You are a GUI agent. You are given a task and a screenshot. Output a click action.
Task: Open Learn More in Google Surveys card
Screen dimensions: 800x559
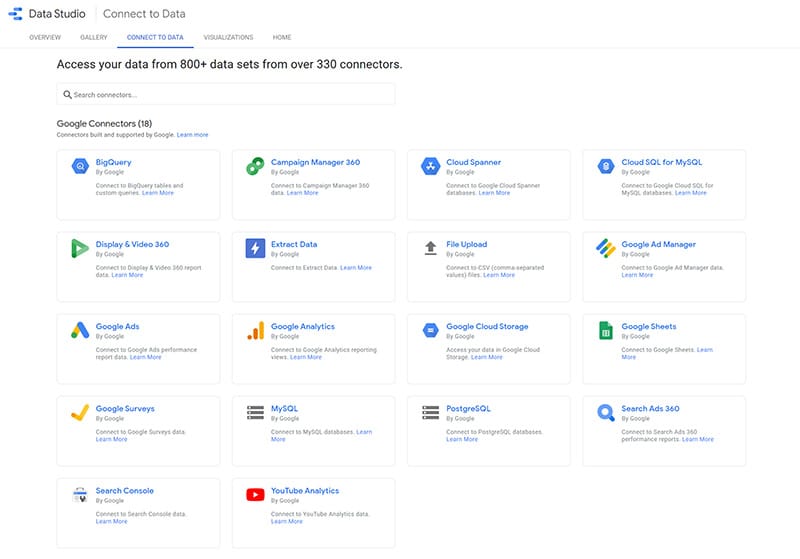click(x=111, y=439)
